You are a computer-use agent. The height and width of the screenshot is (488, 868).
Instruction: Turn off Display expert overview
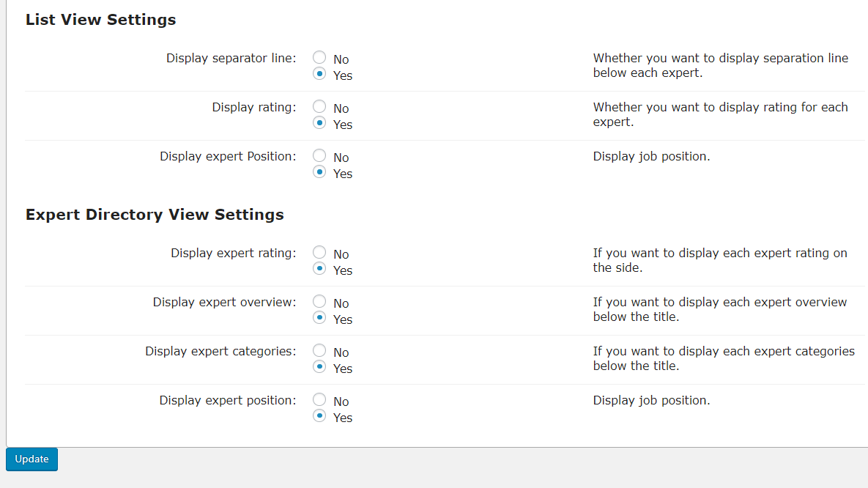319,301
